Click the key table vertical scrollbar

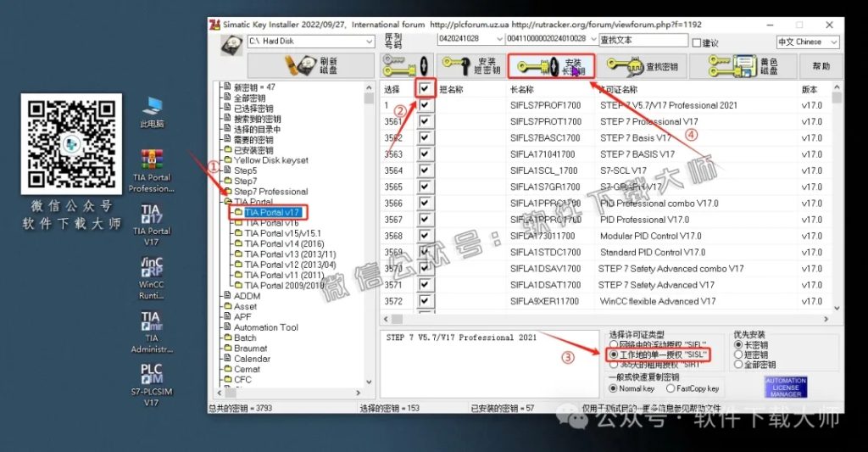tap(837, 198)
